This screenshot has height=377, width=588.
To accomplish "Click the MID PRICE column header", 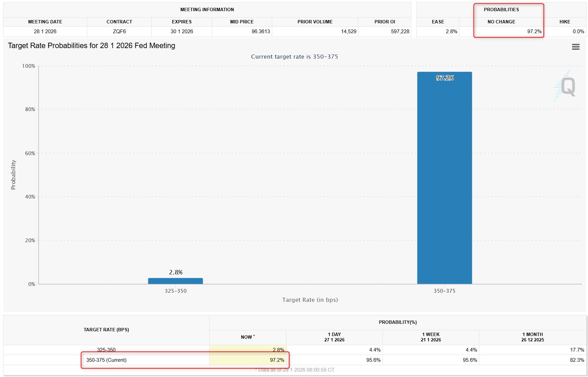I will point(242,22).
